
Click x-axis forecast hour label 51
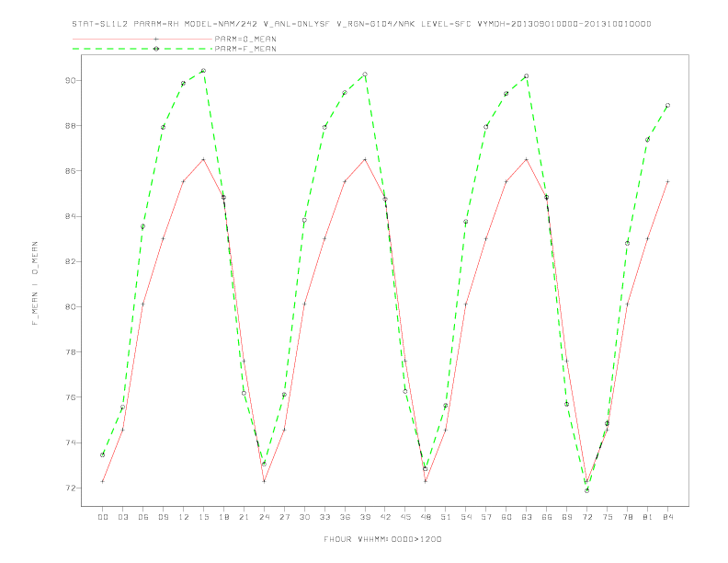coord(446,517)
